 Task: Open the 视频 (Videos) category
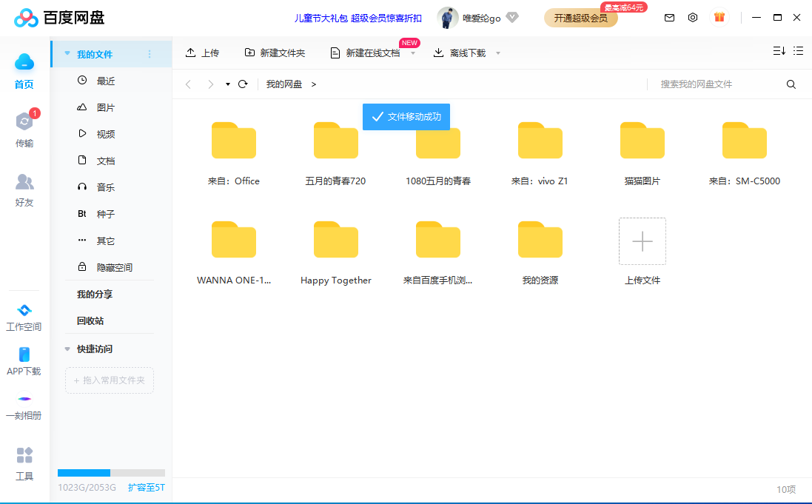(x=107, y=133)
